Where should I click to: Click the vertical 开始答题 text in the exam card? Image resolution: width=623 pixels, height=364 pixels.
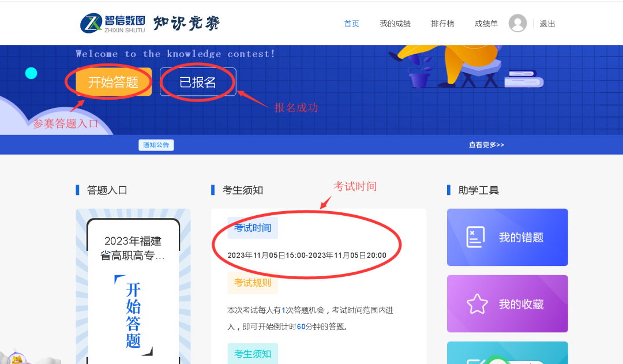[133, 315]
